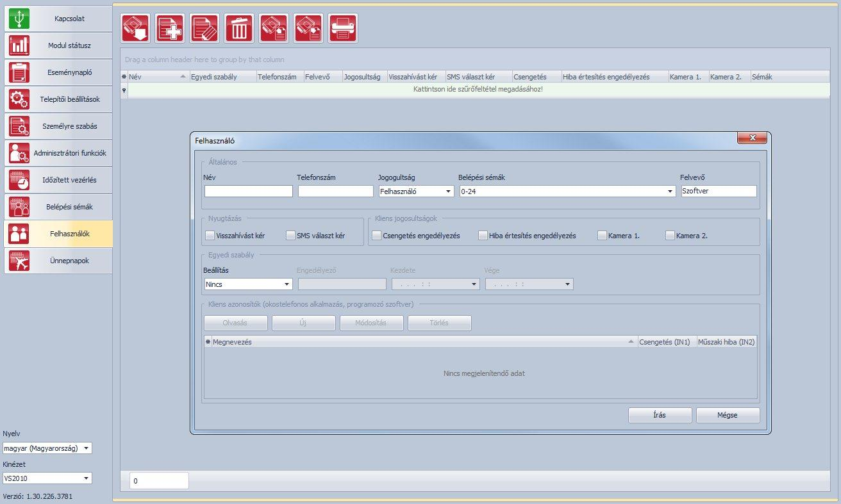The image size is (841, 504).
Task: Click the Olvasás button
Action: point(236,323)
